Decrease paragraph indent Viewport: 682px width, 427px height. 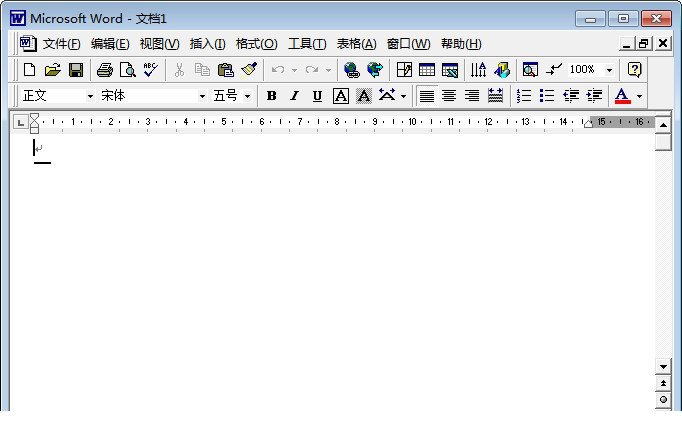point(570,96)
